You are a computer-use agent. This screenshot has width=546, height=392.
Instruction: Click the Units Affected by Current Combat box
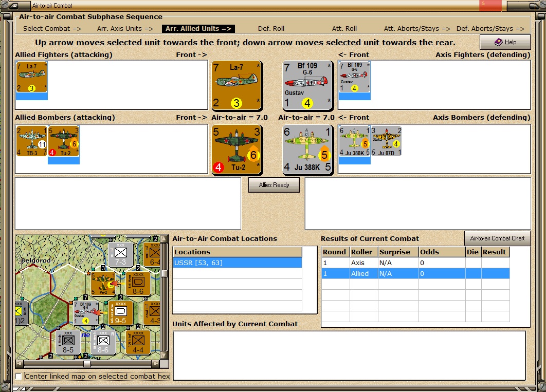pyautogui.click(x=349, y=356)
